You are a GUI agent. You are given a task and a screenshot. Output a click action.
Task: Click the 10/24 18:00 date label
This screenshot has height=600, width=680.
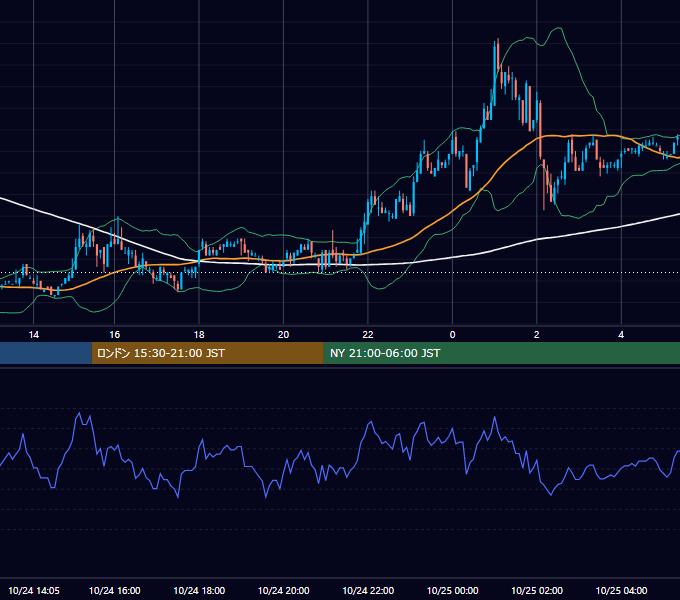[x=199, y=590]
